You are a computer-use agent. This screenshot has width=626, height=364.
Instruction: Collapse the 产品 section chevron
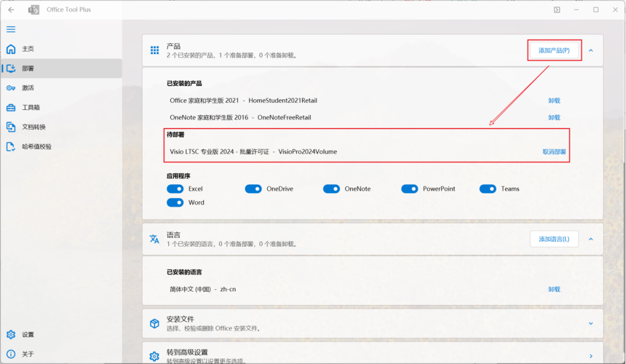[x=591, y=50]
